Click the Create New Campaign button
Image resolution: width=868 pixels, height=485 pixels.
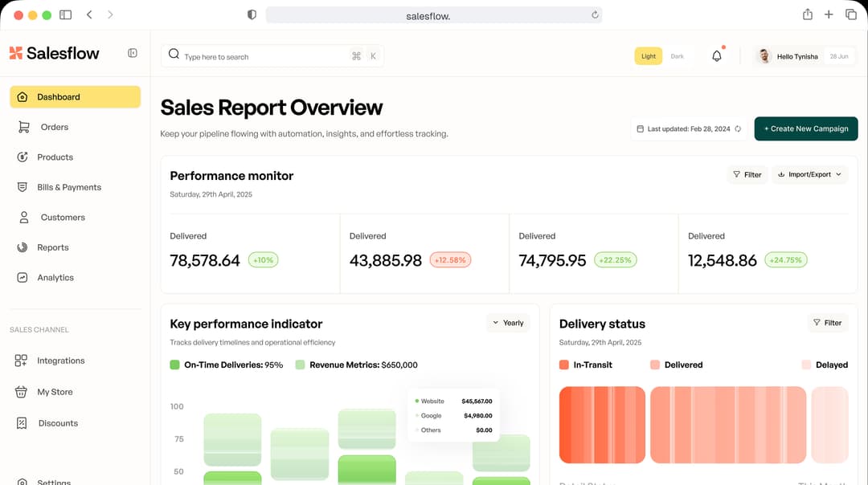click(x=806, y=128)
